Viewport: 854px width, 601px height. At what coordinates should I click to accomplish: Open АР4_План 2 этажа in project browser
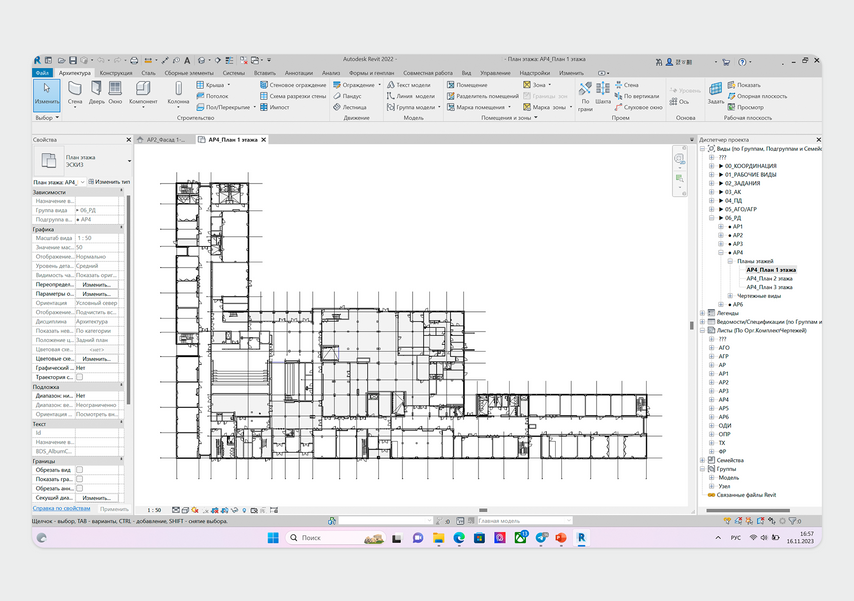[x=769, y=278]
